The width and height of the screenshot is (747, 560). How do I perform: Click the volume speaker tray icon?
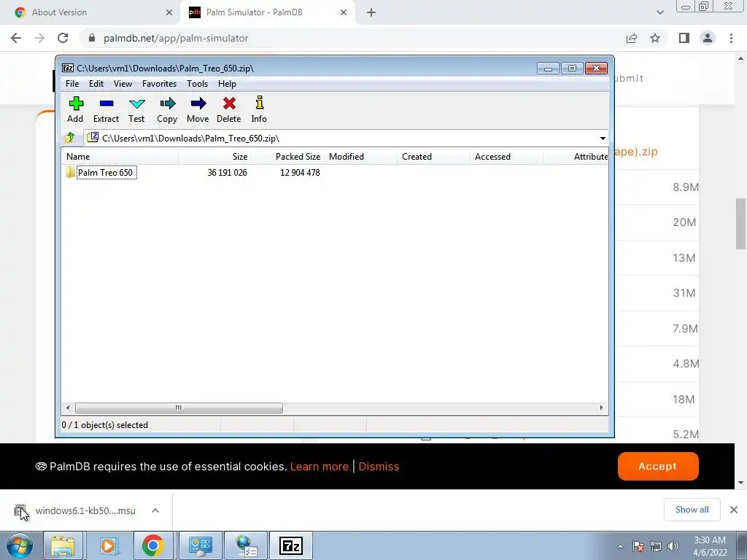(673, 546)
